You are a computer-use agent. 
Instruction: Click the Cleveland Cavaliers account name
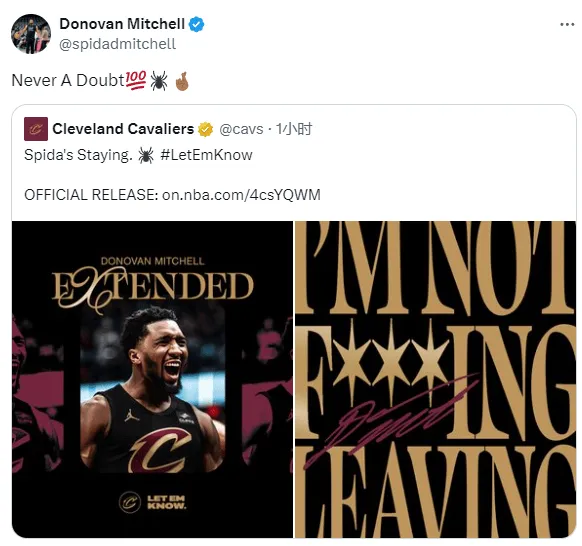tap(123, 129)
